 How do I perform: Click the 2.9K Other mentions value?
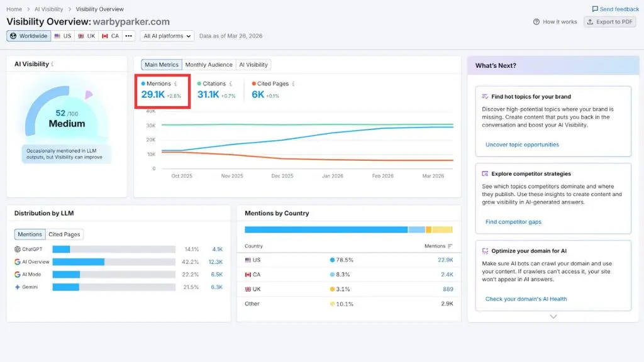(447, 304)
